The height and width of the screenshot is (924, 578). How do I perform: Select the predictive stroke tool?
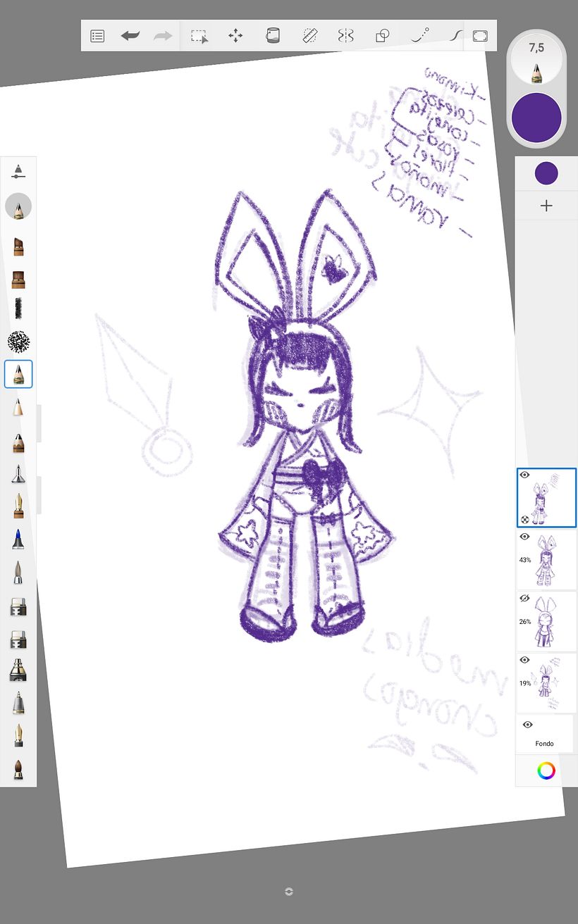(419, 35)
